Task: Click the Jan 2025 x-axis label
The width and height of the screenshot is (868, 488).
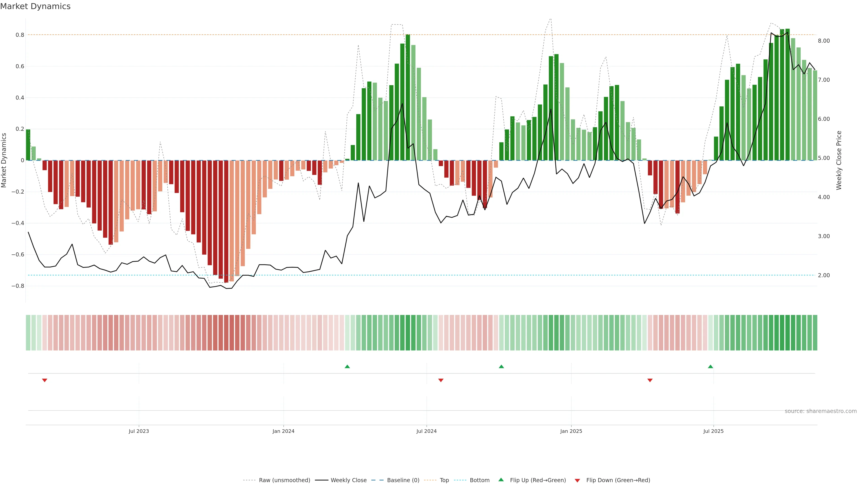Action: point(571,431)
